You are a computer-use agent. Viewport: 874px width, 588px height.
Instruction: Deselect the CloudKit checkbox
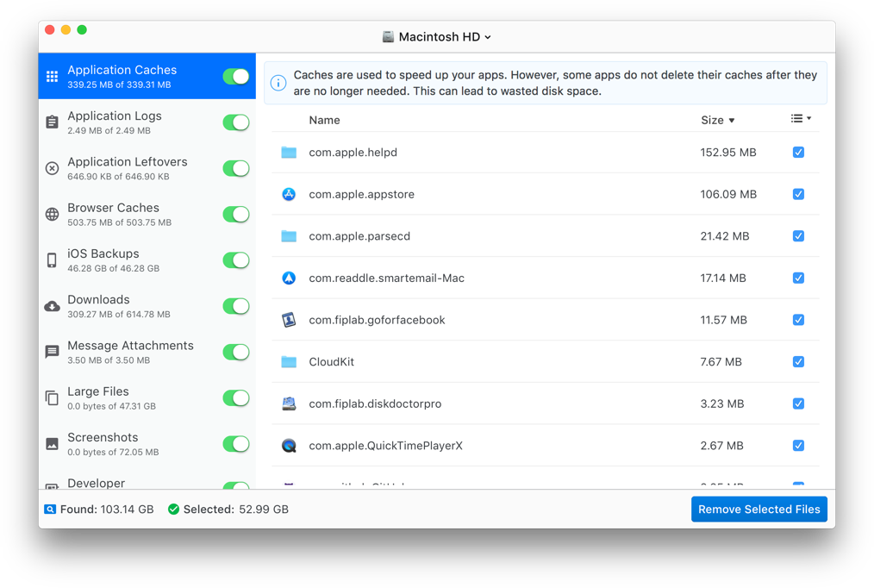click(798, 362)
